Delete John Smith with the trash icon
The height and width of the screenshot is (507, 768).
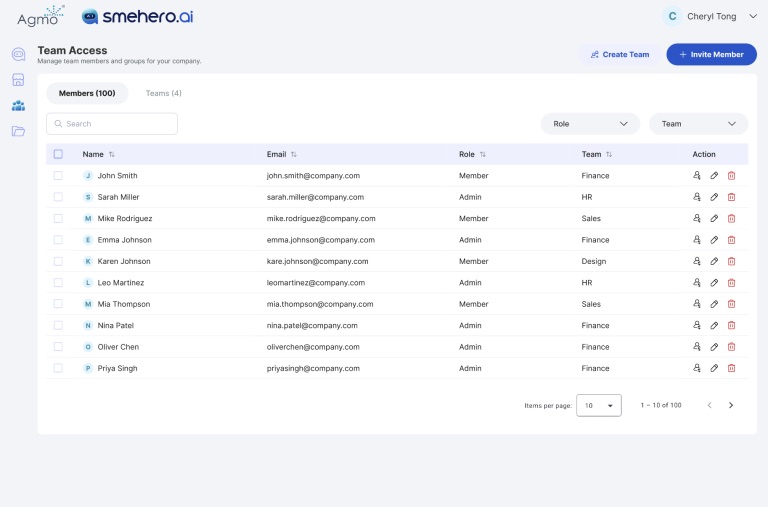tap(731, 175)
